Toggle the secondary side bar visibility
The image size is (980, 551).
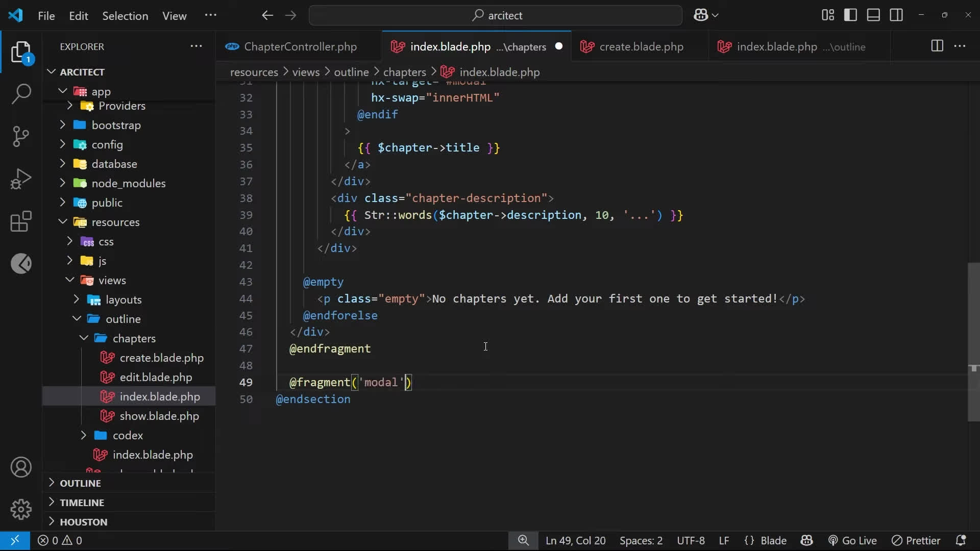coord(896,15)
